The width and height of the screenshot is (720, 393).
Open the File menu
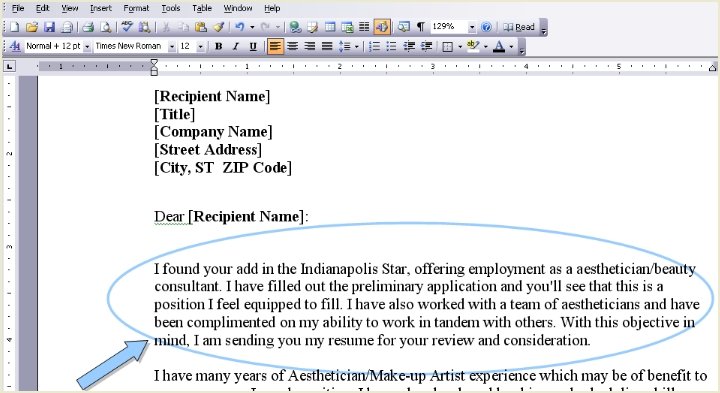(x=17, y=8)
